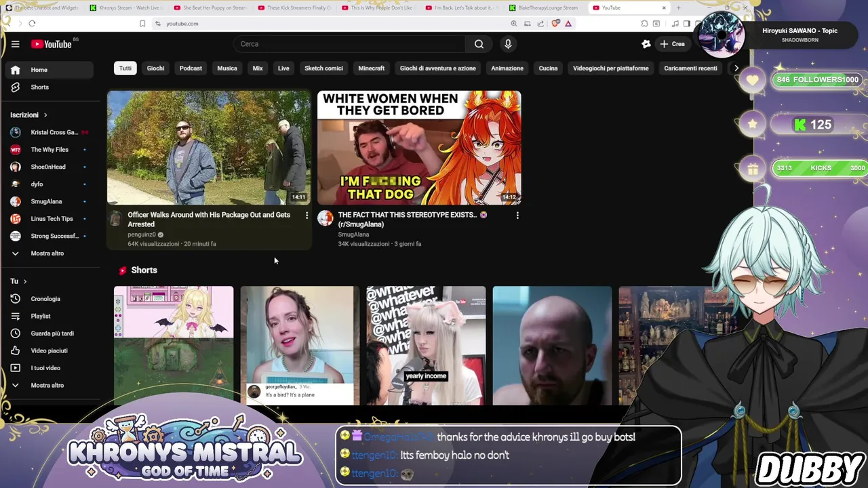Open dyfo subscription channel
Image resolution: width=868 pixels, height=488 pixels.
click(49, 184)
